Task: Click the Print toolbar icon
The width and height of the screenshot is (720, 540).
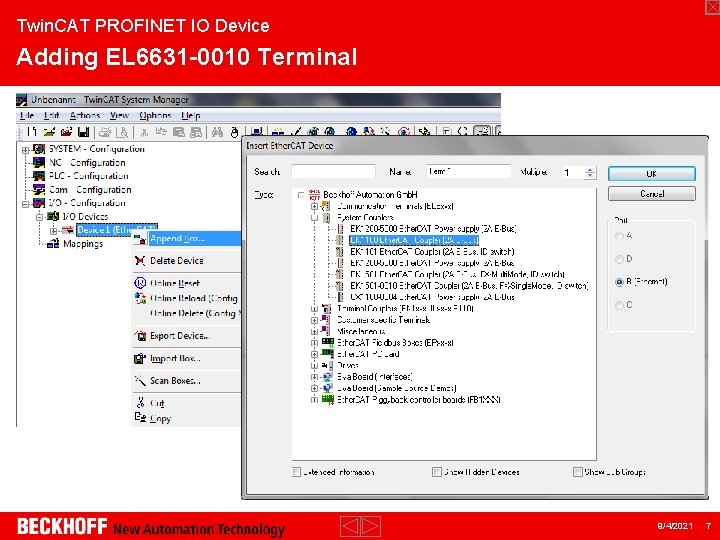Action: [x=105, y=132]
